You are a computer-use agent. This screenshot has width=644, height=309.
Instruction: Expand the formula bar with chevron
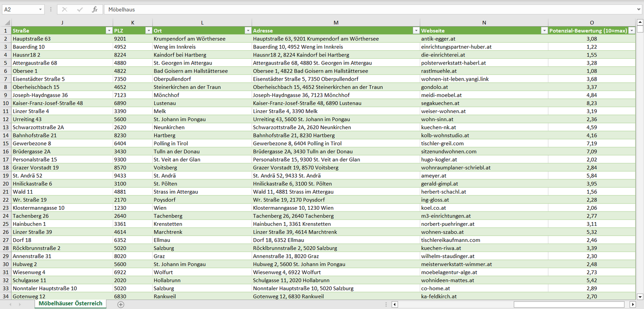(639, 9)
